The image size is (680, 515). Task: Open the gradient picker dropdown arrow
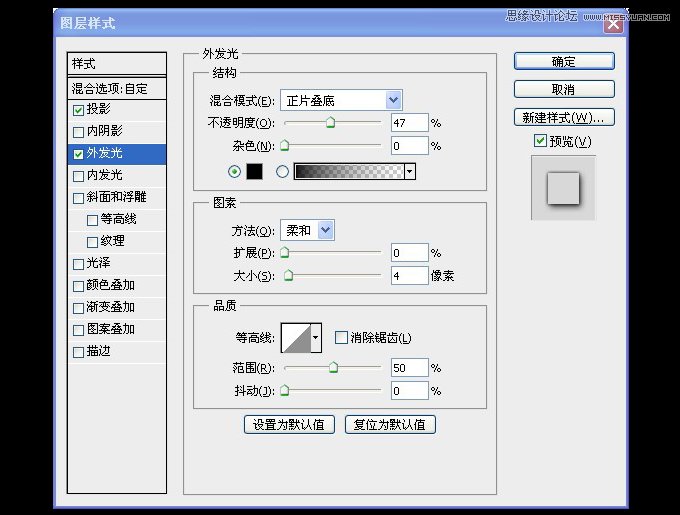click(410, 172)
